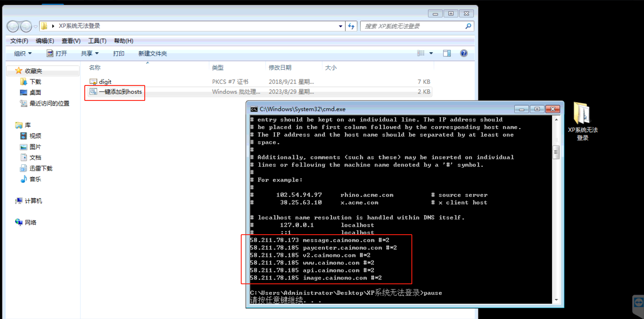Click the cmd.exe title bar icon
This screenshot has width=644, height=319.
[254, 109]
